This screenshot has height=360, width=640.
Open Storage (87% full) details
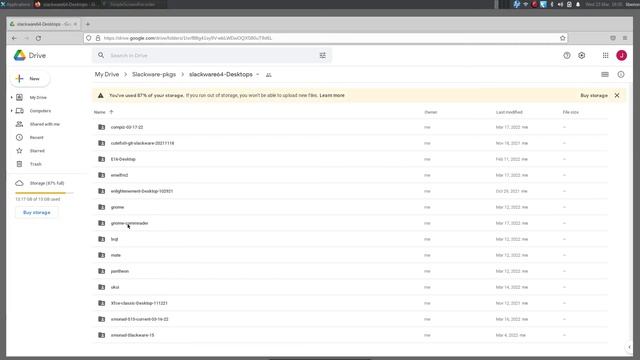[x=48, y=183]
